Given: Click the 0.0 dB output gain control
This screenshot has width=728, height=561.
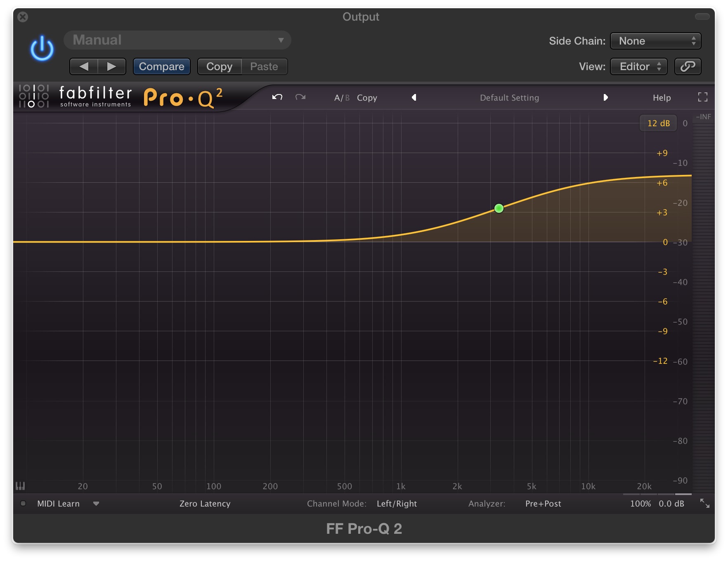Looking at the screenshot, I should click(671, 504).
